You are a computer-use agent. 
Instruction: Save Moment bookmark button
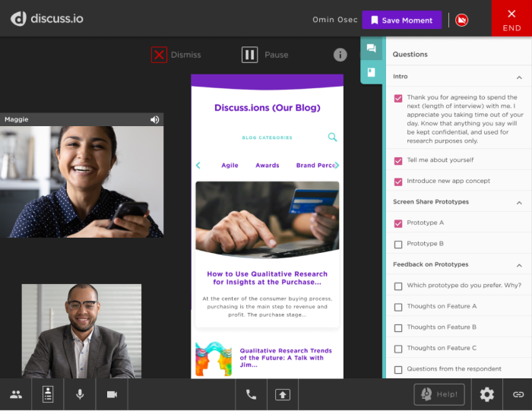pyautogui.click(x=402, y=20)
